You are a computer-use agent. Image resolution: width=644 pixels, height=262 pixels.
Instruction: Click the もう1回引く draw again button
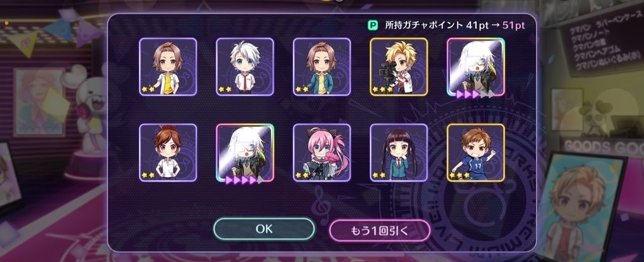[x=379, y=231]
